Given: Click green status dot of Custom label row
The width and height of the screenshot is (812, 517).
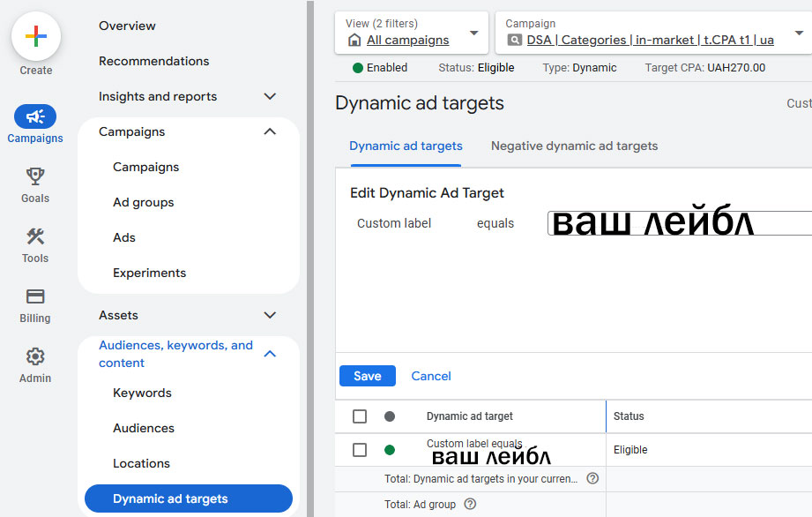Looking at the screenshot, I should [390, 450].
